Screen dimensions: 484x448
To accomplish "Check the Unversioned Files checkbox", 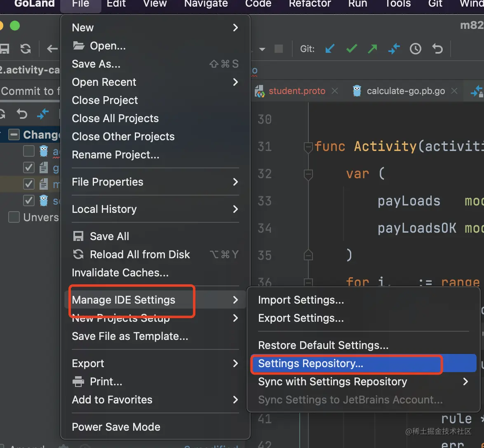I will [14, 217].
